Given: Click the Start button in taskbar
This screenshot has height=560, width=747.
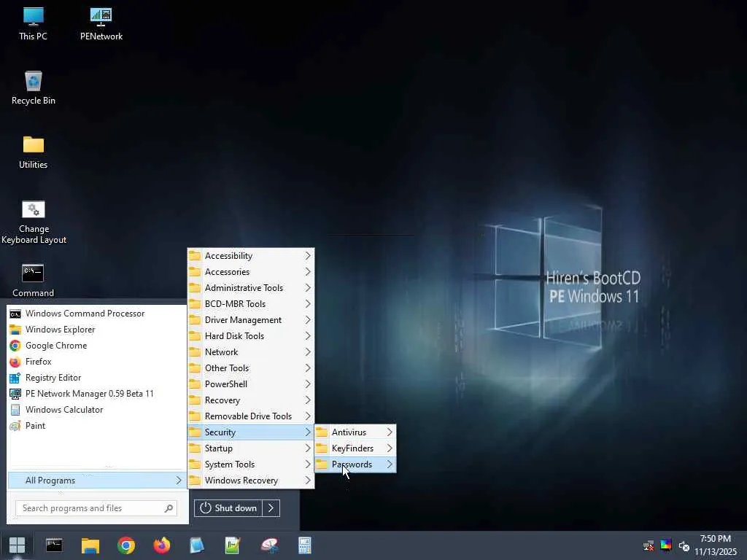Looking at the screenshot, I should pos(18,545).
